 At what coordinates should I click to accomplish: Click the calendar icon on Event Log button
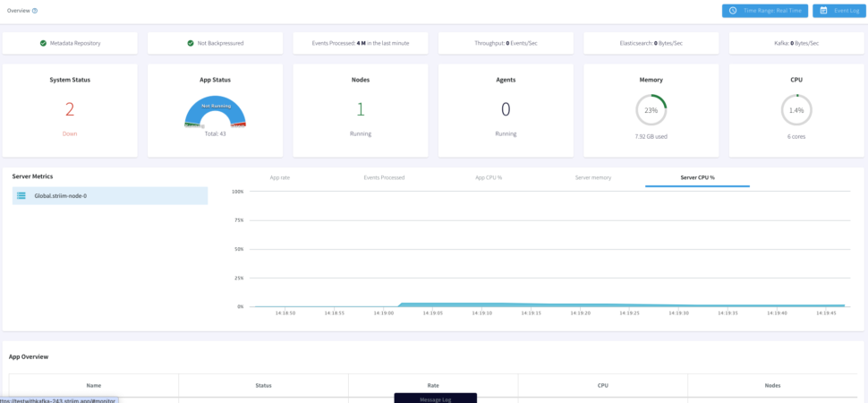[x=823, y=11]
